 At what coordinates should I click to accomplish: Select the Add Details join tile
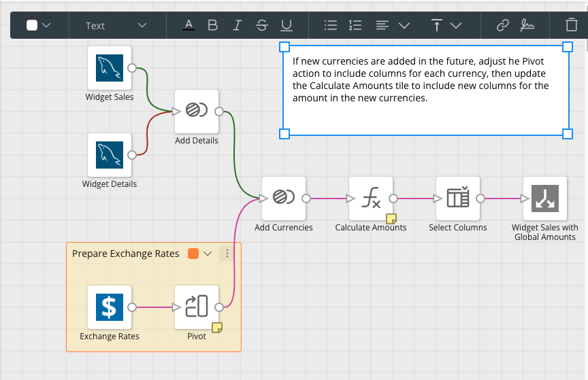(x=197, y=111)
